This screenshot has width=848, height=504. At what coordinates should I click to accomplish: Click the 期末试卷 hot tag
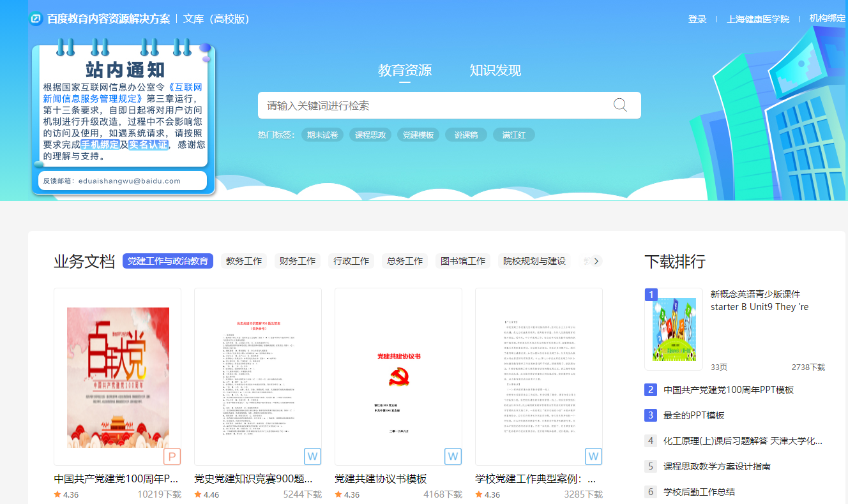322,135
